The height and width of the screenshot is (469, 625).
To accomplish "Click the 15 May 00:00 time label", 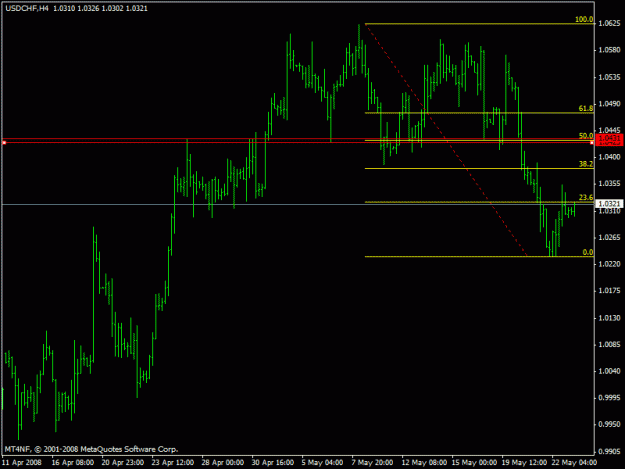I will click(x=474, y=463).
